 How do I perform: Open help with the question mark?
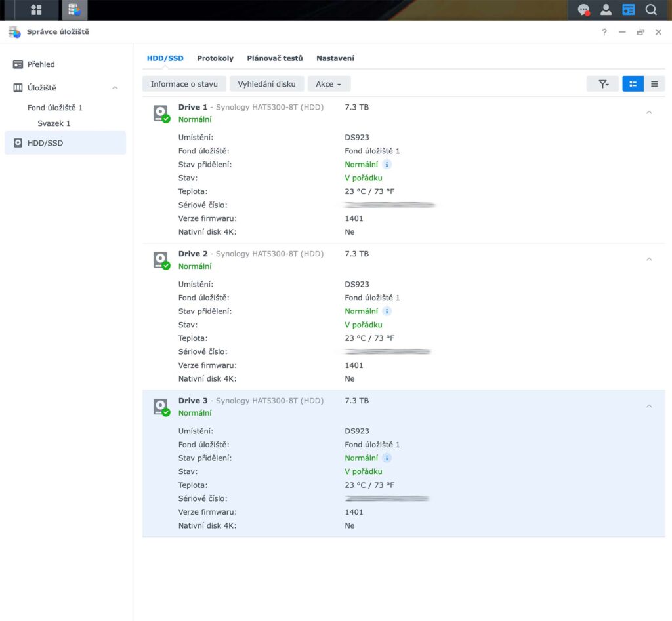(x=604, y=32)
